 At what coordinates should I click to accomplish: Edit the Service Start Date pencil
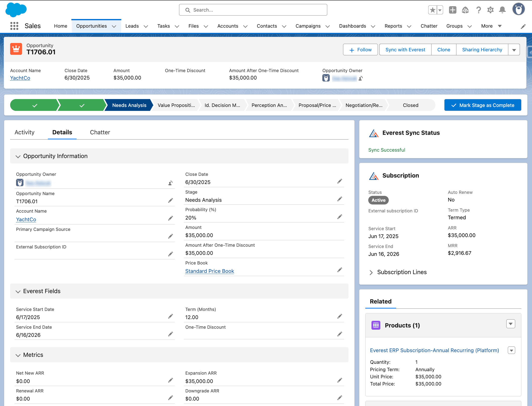coord(170,316)
